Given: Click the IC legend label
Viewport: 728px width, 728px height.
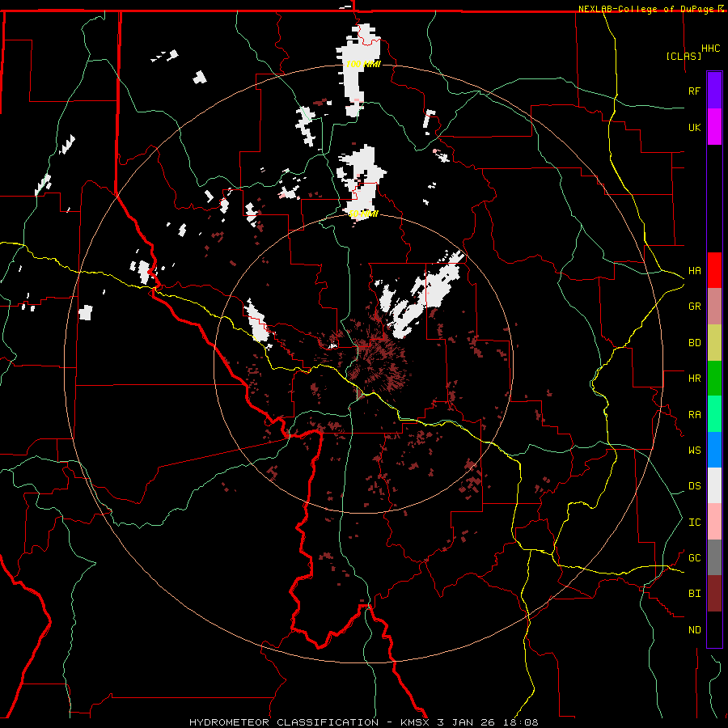Looking at the screenshot, I should [x=695, y=523].
